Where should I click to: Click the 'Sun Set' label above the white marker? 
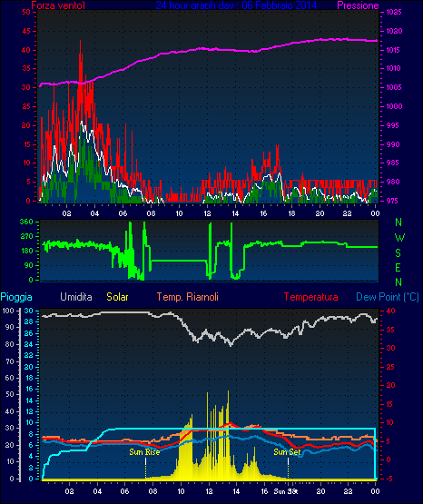287,452
